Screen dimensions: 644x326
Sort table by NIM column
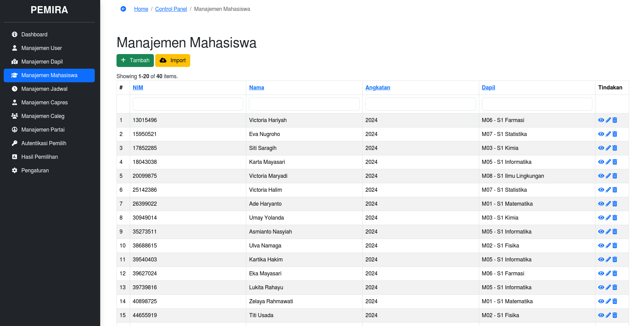(x=138, y=88)
